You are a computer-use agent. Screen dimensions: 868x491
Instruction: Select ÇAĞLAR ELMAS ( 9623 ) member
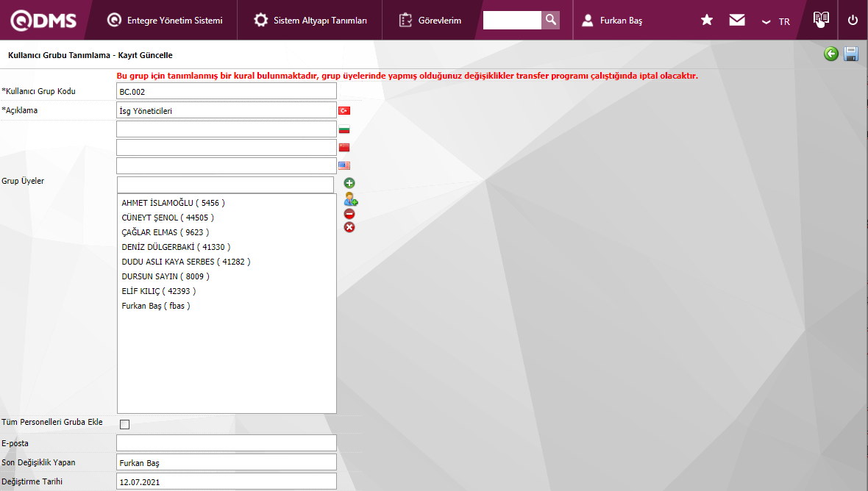pos(166,232)
